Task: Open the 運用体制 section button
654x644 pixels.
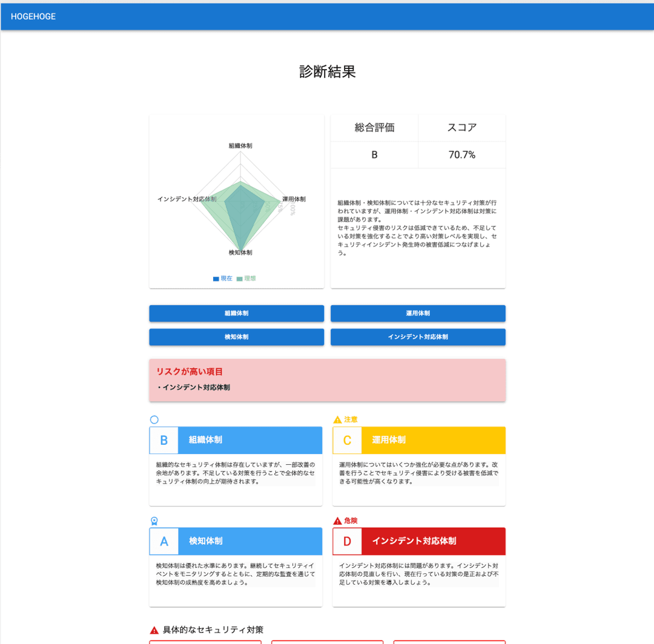Action: coord(418,314)
